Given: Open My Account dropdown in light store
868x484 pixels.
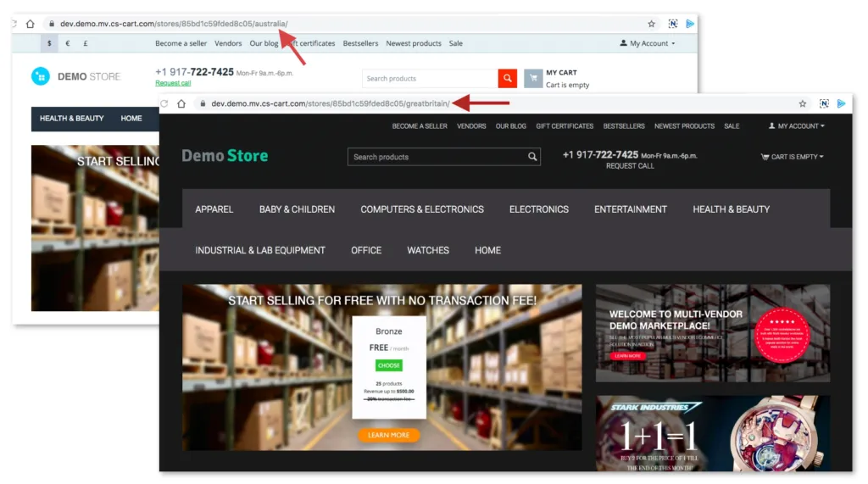Looking at the screenshot, I should [x=647, y=43].
